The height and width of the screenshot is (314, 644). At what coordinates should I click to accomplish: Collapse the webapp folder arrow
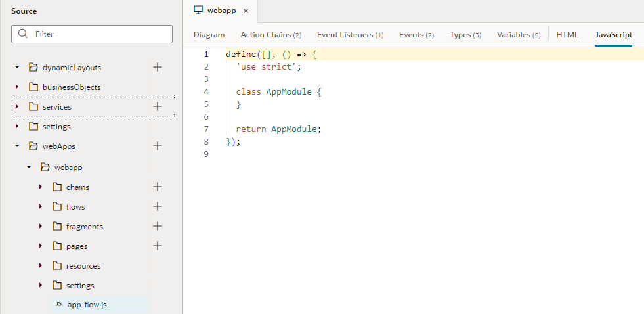click(x=29, y=167)
